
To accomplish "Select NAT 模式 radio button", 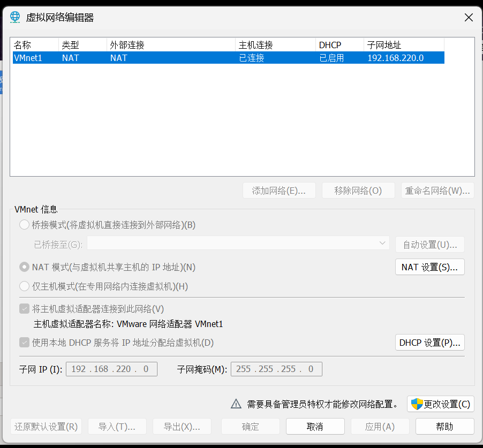I will [24, 267].
